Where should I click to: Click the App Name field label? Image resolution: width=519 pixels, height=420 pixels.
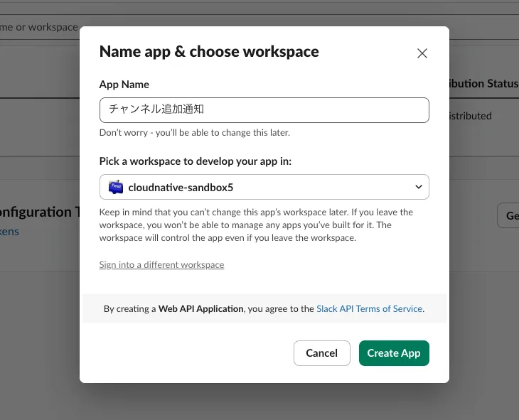pyautogui.click(x=124, y=85)
